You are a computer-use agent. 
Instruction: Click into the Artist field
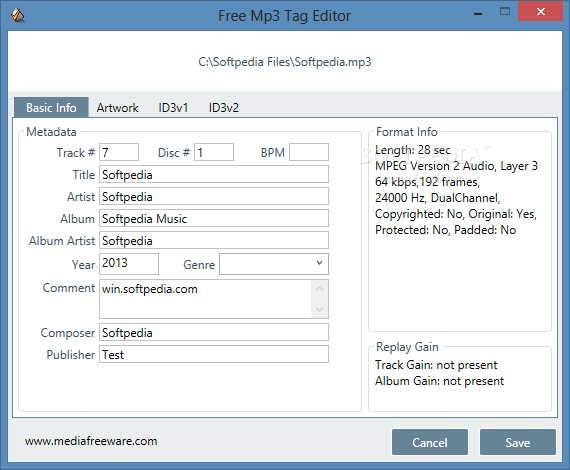click(214, 196)
